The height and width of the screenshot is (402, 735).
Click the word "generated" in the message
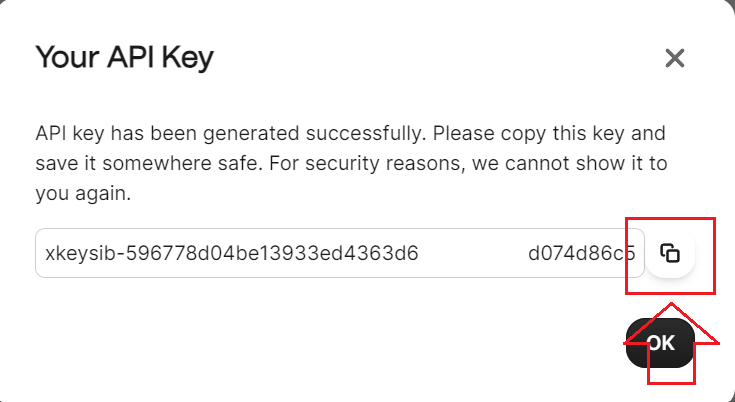coord(251,134)
